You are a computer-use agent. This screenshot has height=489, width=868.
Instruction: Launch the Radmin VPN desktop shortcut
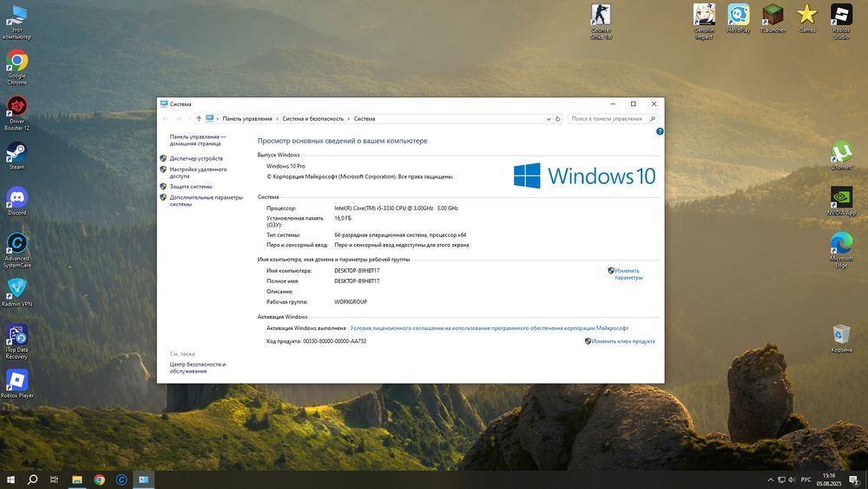tap(16, 293)
